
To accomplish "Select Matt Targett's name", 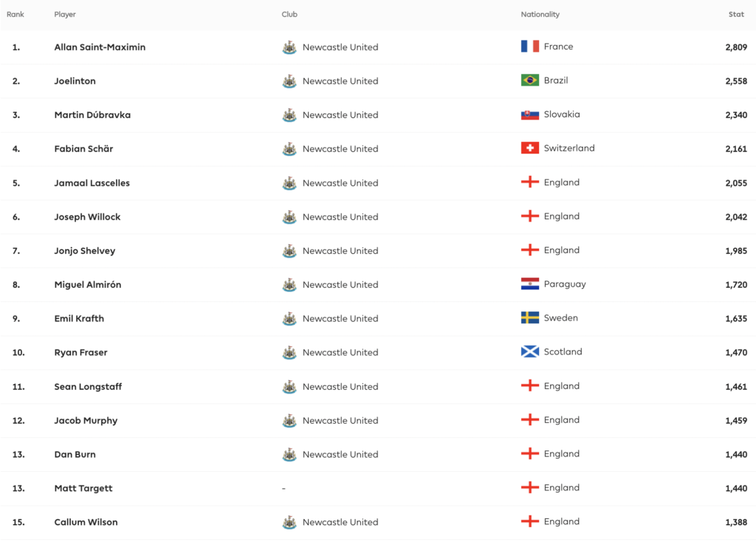I will pos(83,489).
